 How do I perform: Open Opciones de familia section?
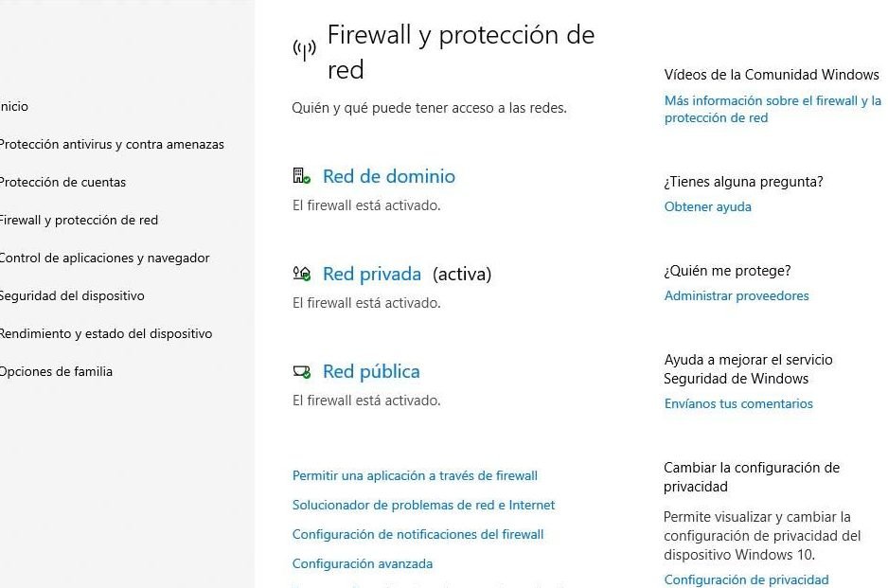(56, 371)
